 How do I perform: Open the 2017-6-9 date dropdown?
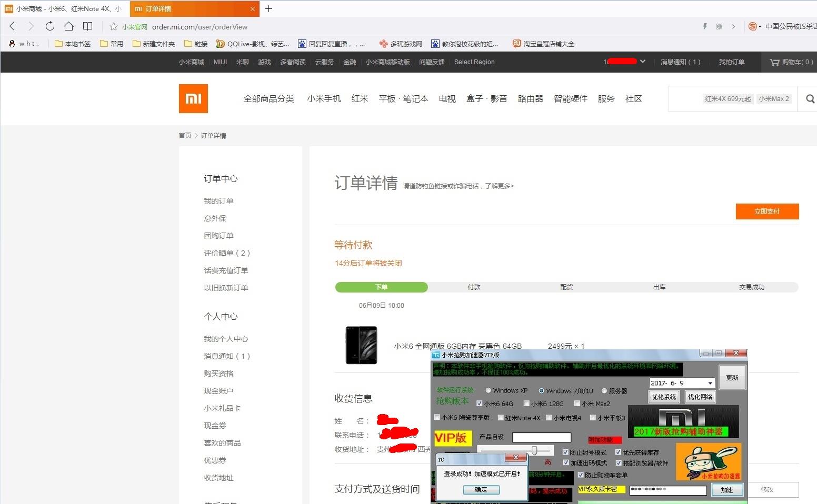(711, 383)
